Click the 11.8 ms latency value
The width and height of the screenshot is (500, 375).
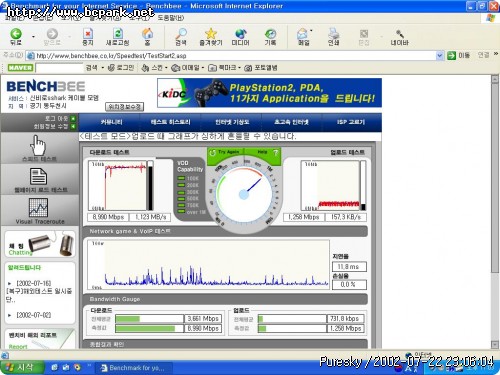point(349,267)
